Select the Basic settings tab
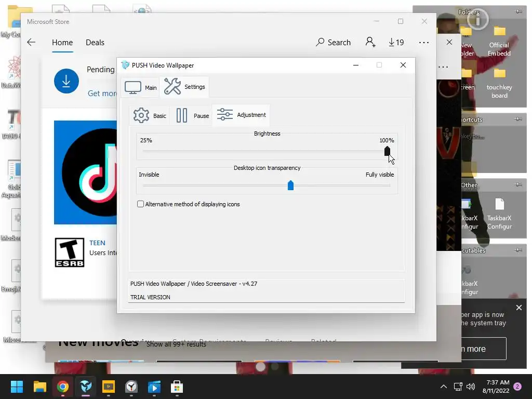 (x=149, y=116)
